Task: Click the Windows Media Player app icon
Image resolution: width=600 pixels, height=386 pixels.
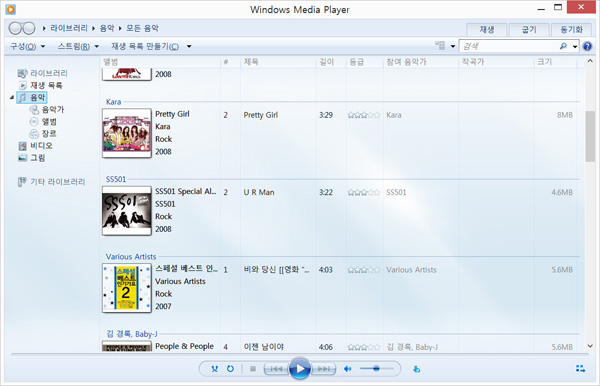Action: click(10, 9)
